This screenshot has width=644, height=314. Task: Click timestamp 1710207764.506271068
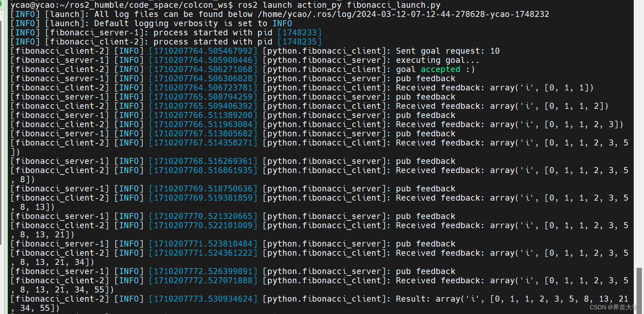[x=203, y=69]
